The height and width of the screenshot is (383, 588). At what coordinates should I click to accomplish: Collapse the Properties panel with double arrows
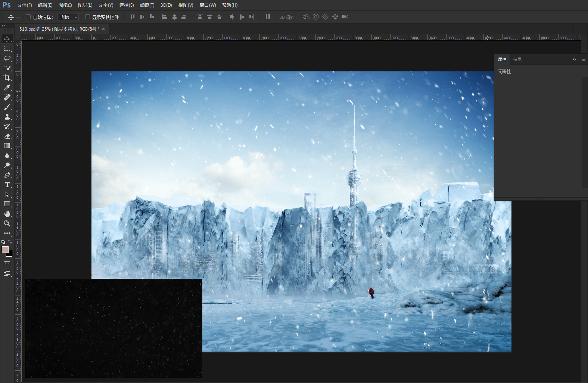(x=574, y=59)
